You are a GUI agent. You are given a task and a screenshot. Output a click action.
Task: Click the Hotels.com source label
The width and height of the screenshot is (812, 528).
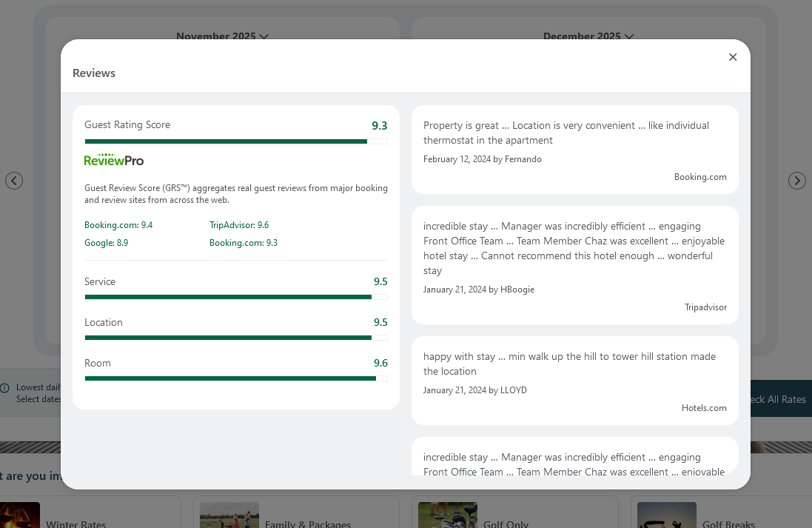(x=704, y=408)
